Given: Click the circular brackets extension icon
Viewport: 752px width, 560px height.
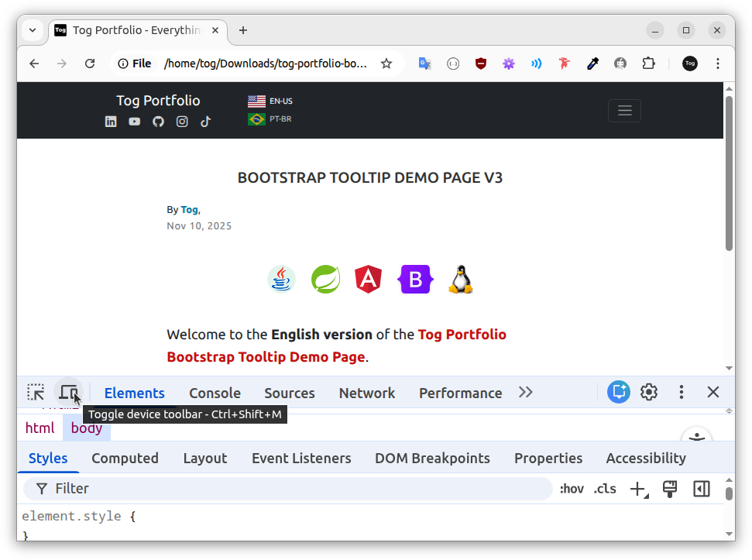Looking at the screenshot, I should point(453,64).
